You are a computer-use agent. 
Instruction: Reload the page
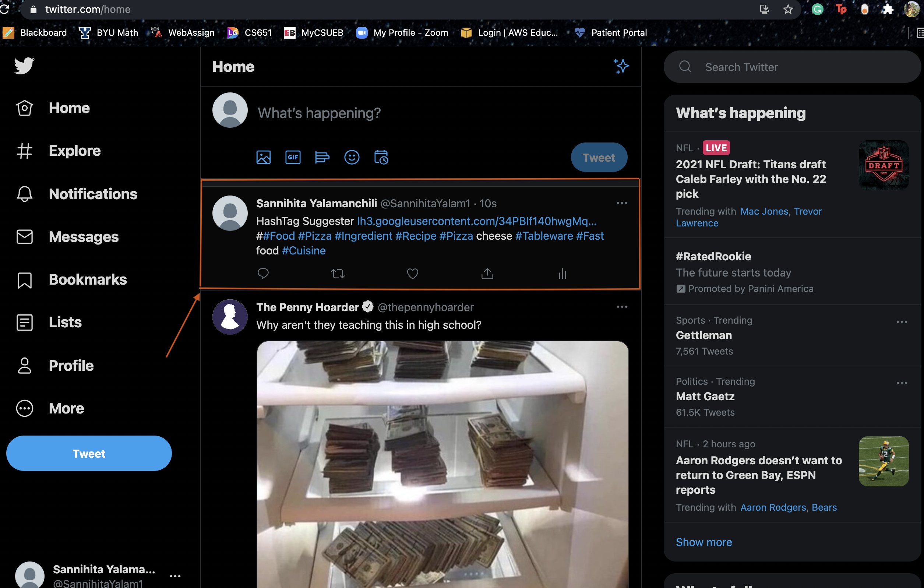point(5,9)
